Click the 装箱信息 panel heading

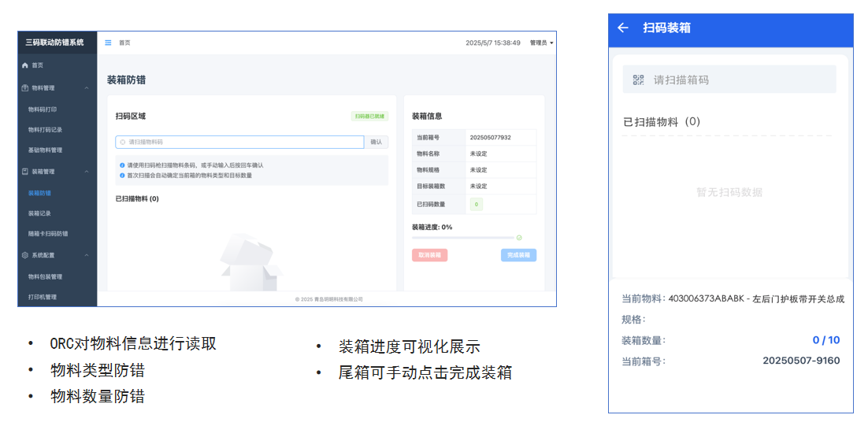(x=428, y=117)
